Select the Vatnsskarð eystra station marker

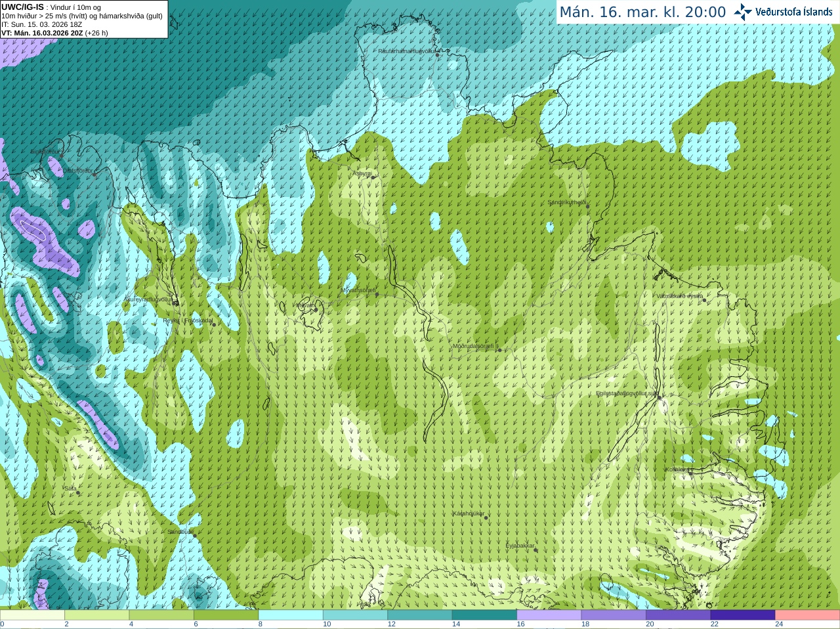pos(705,300)
